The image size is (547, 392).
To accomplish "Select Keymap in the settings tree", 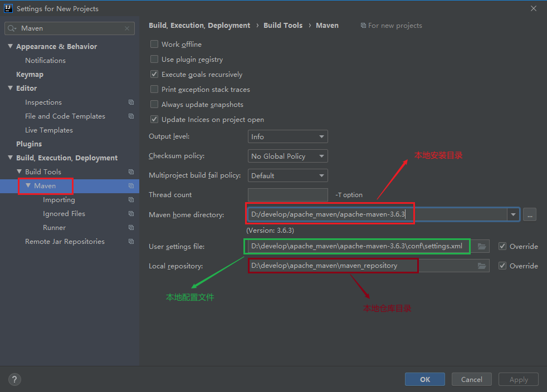I will tap(30, 74).
